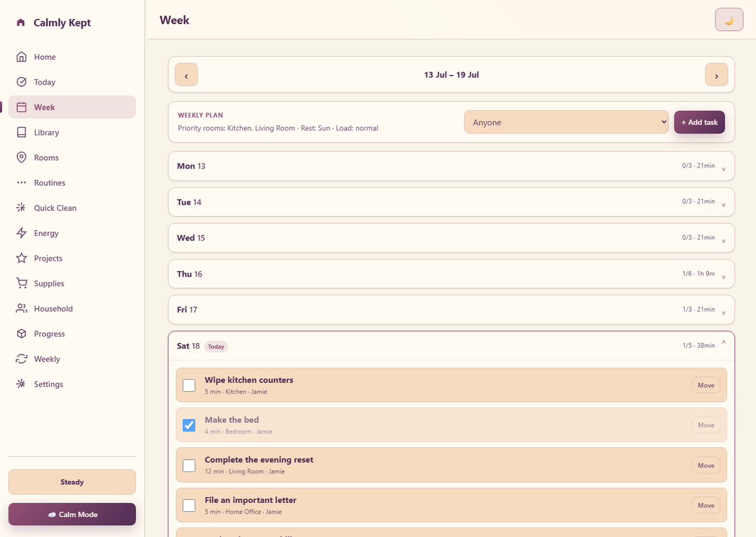Screen dimensions: 756x537
Task: Expand the Fri 17 day section
Action: point(451,310)
